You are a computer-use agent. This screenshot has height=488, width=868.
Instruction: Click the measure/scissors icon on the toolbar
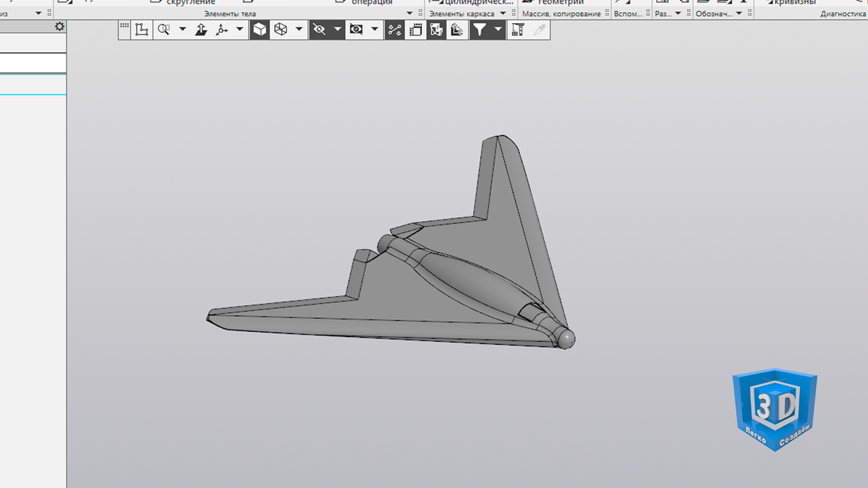(394, 30)
